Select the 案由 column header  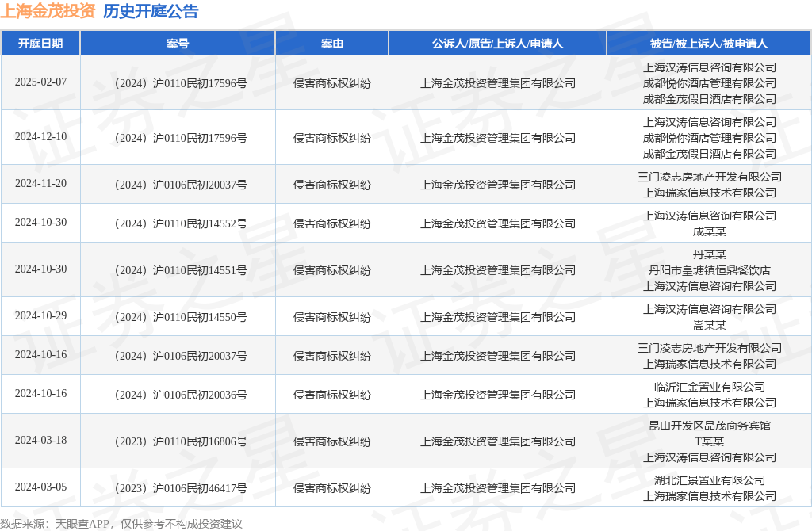pos(332,44)
